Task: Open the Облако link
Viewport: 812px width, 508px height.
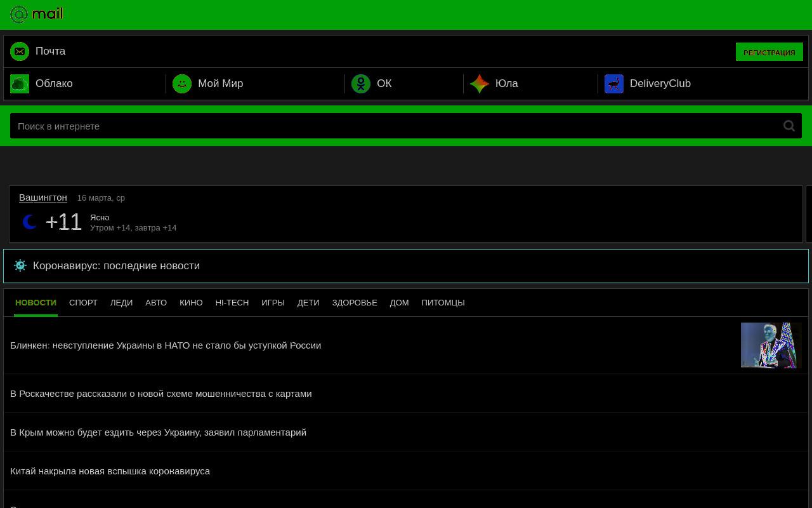Action: click(54, 84)
